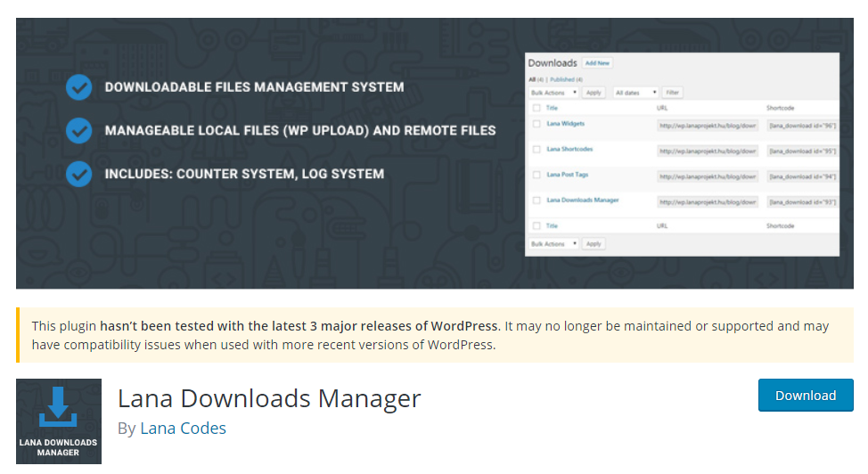This screenshot has width=868, height=474.
Task: Toggle select-all checkbox in table header
Action: 536,108
